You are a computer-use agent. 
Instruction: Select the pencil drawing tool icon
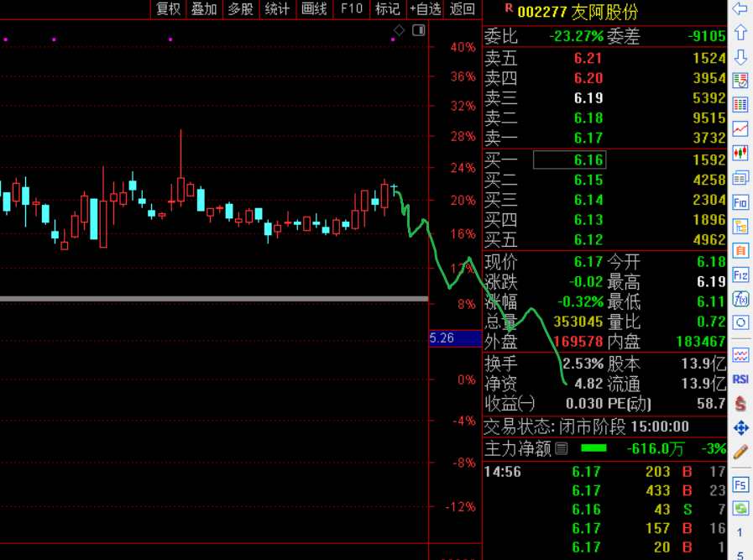point(740,452)
